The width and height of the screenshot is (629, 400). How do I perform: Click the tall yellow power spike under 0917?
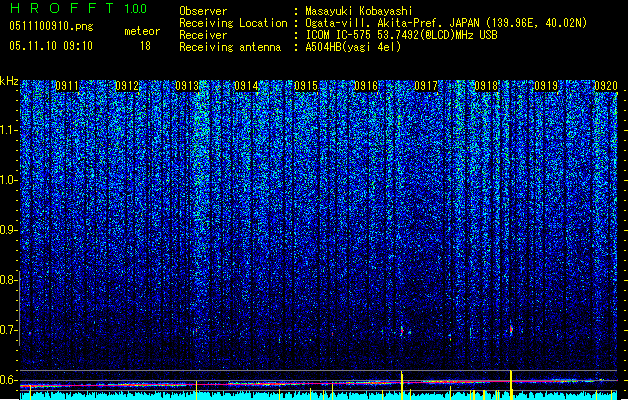[402, 386]
